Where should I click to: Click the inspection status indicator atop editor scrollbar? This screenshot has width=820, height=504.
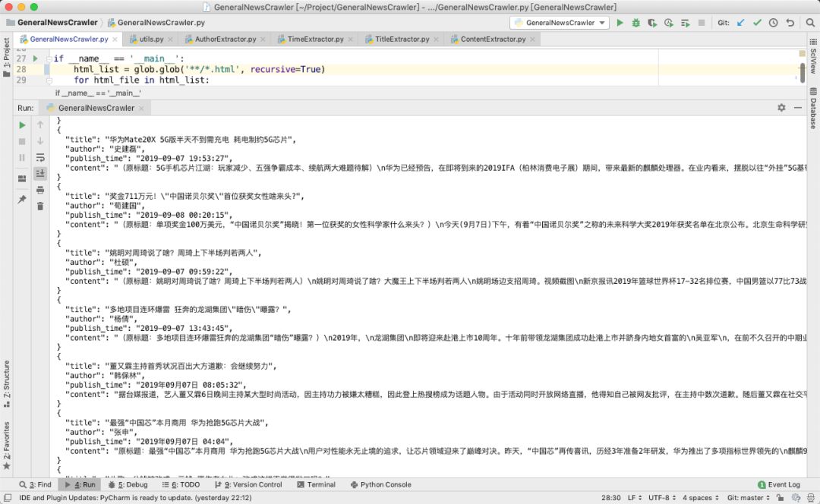pyautogui.click(x=803, y=53)
